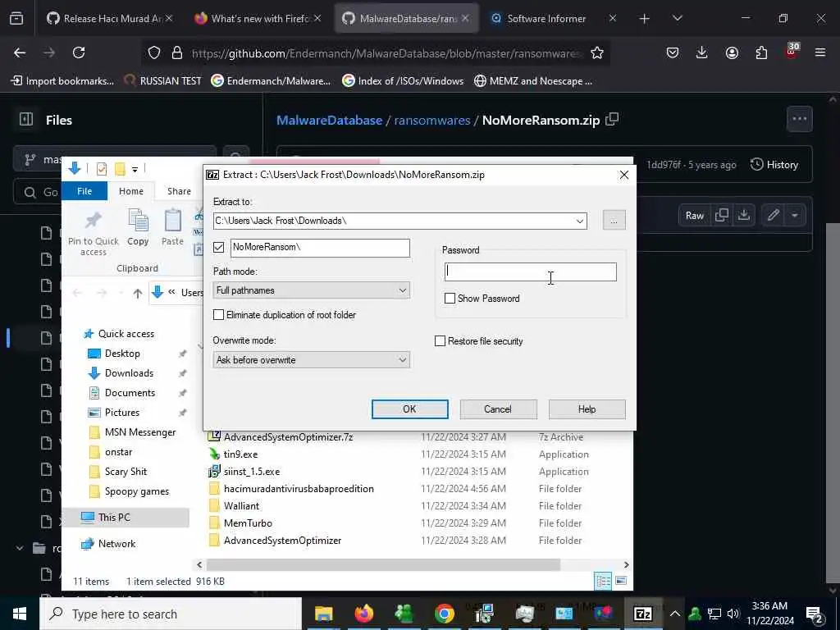The height and width of the screenshot is (630, 840).
Task: Open Firefox downloads panel
Action: pyautogui.click(x=702, y=52)
